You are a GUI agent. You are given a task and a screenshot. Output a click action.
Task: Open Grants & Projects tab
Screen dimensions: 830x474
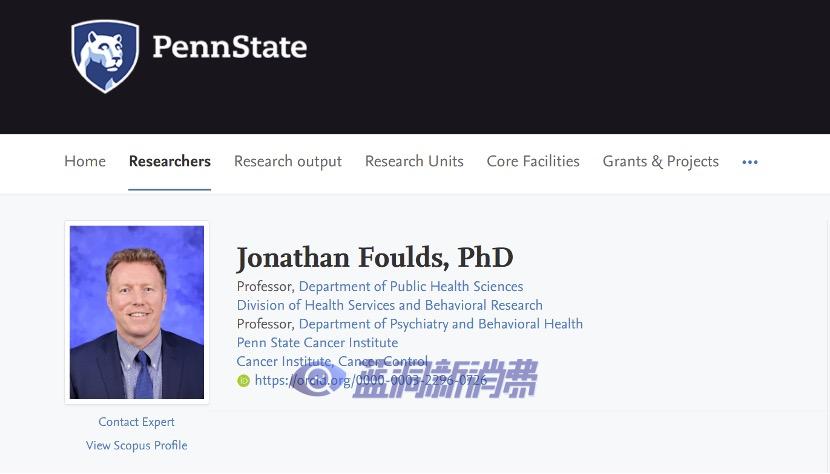pos(661,162)
